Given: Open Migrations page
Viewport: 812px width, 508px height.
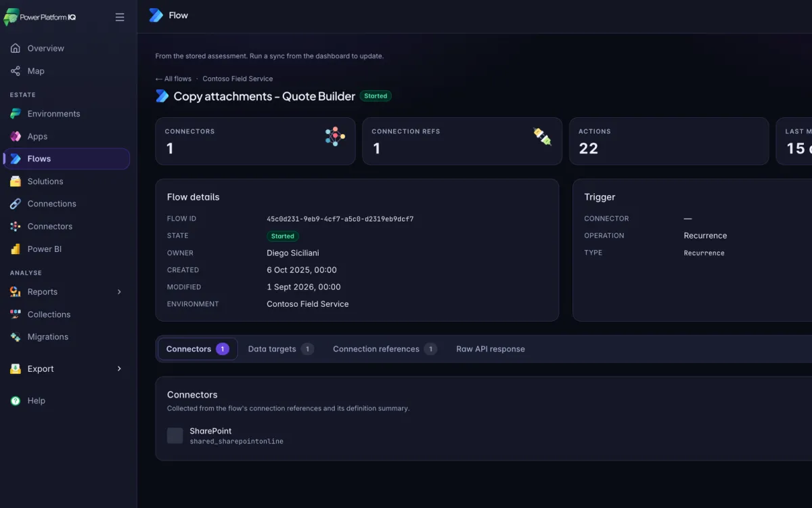Looking at the screenshot, I should [66, 337].
